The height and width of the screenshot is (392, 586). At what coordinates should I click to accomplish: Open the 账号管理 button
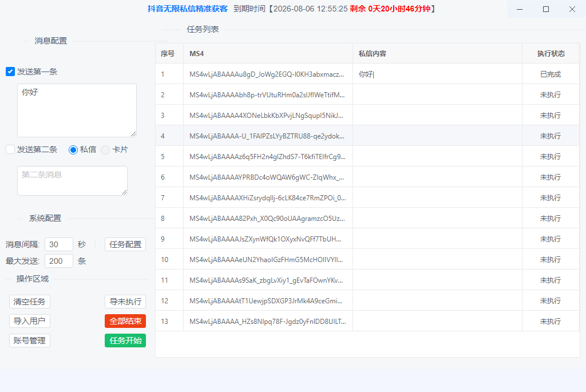[30, 340]
